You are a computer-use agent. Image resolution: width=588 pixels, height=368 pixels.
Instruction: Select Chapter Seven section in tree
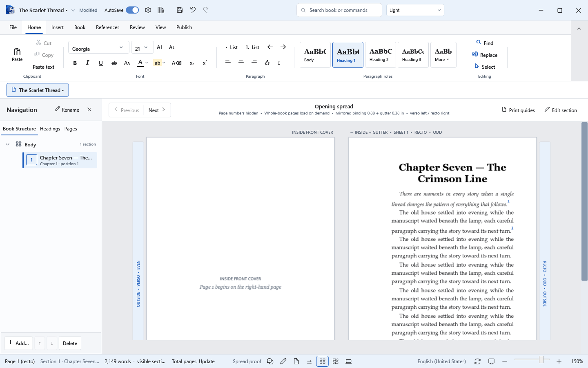[x=60, y=160]
